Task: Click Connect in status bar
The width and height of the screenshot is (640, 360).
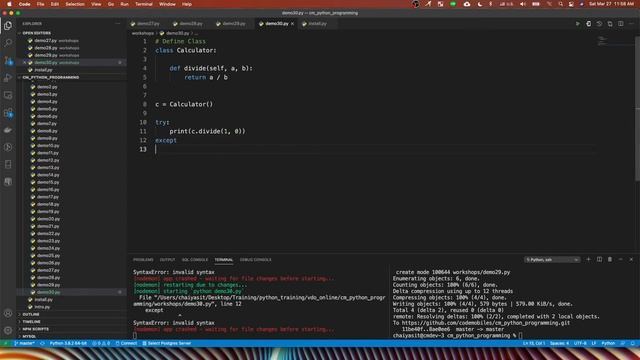Action: pos(126,343)
